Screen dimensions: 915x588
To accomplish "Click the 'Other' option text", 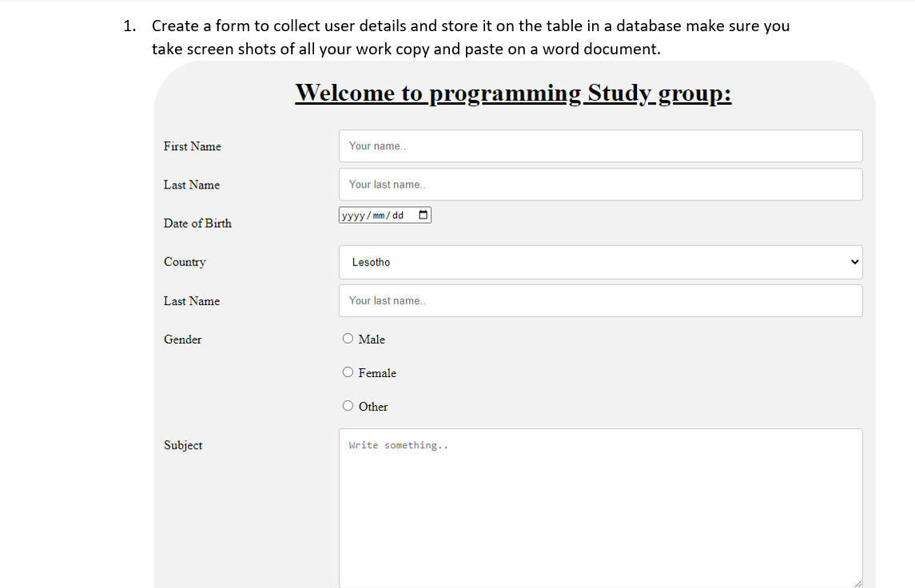I will (x=373, y=407).
